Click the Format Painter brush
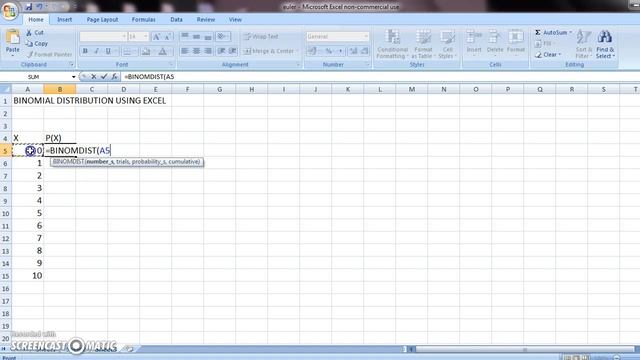Screen dimensions: 640x360 coord(49,54)
